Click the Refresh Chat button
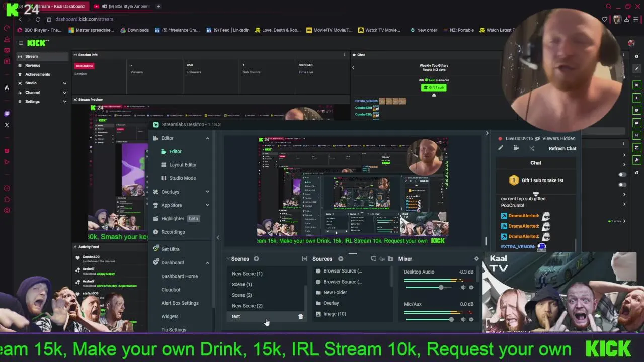The image size is (644, 362). click(562, 148)
